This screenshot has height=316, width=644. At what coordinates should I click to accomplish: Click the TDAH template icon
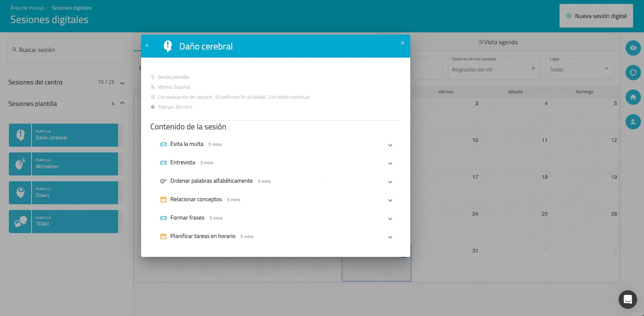[x=20, y=222]
